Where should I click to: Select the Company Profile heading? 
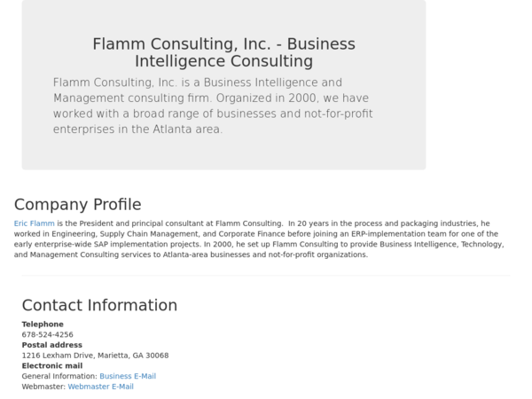pos(77,205)
